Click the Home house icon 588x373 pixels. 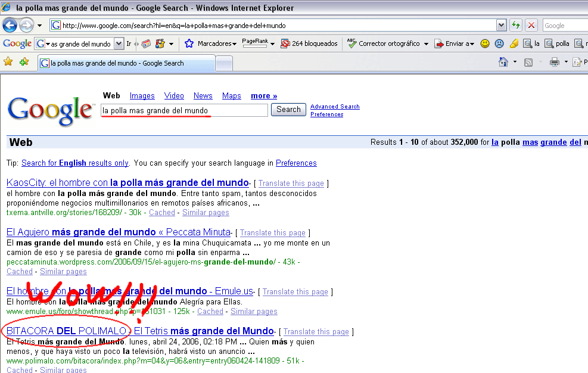click(503, 62)
